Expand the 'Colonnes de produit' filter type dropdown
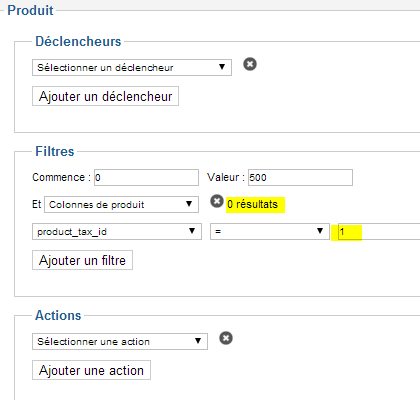 (121, 204)
